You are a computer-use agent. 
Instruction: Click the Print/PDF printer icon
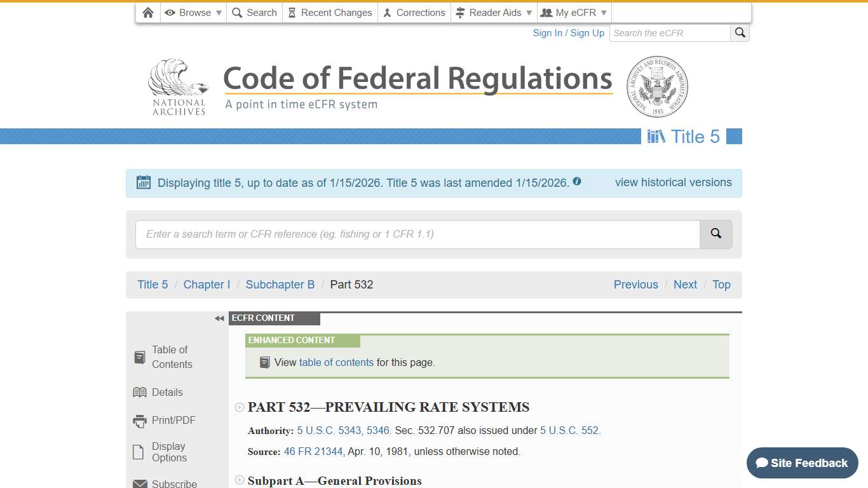[x=139, y=420]
